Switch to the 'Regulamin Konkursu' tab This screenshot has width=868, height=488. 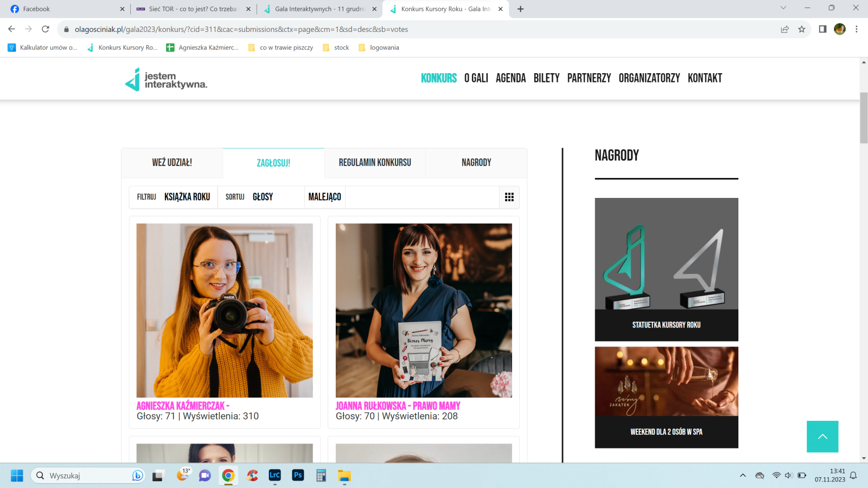click(x=374, y=162)
